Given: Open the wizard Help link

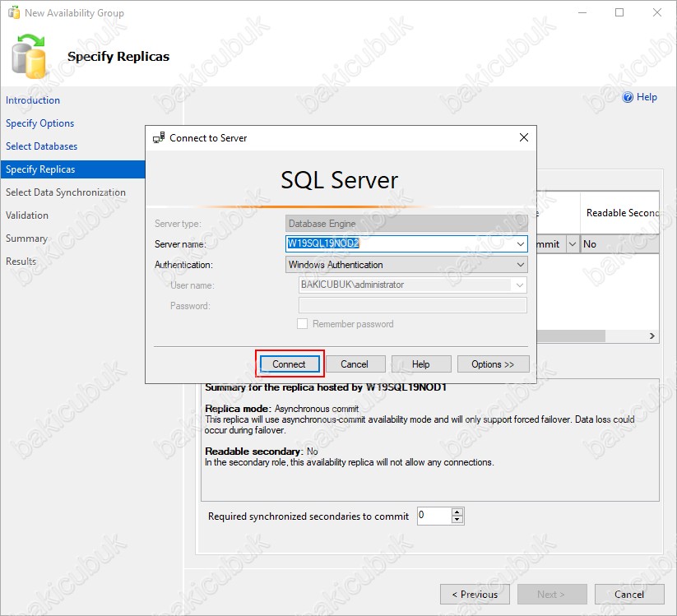Looking at the screenshot, I should [x=647, y=97].
